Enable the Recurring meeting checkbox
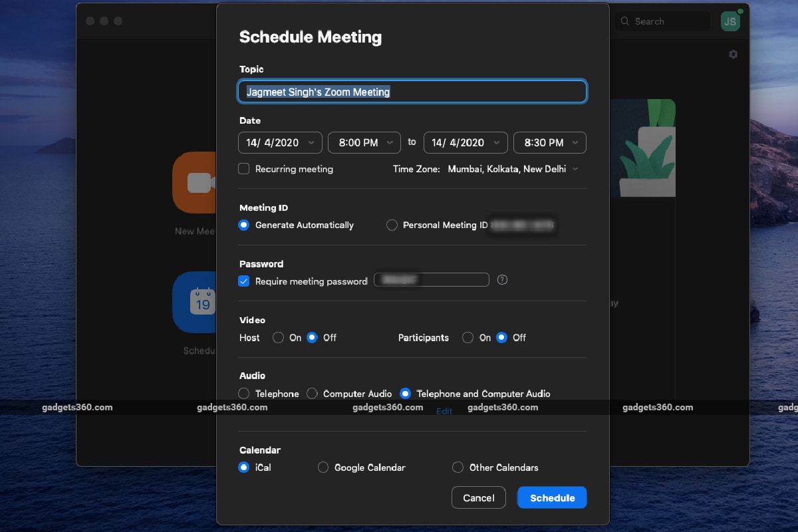 coord(244,169)
